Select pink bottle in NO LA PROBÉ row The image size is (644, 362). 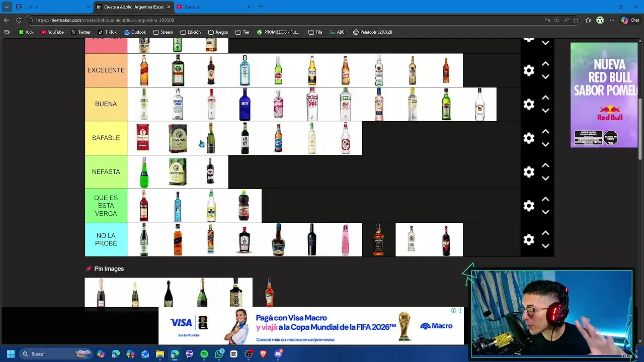pyautogui.click(x=345, y=239)
